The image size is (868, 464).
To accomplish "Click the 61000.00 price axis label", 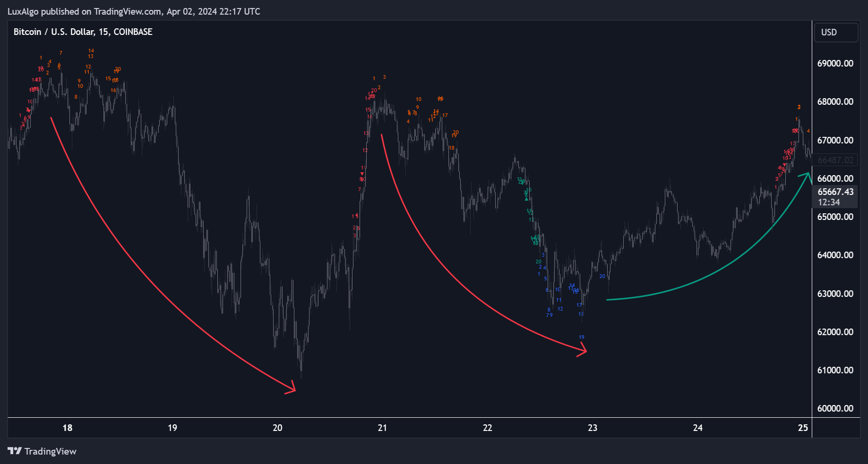I will (835, 370).
